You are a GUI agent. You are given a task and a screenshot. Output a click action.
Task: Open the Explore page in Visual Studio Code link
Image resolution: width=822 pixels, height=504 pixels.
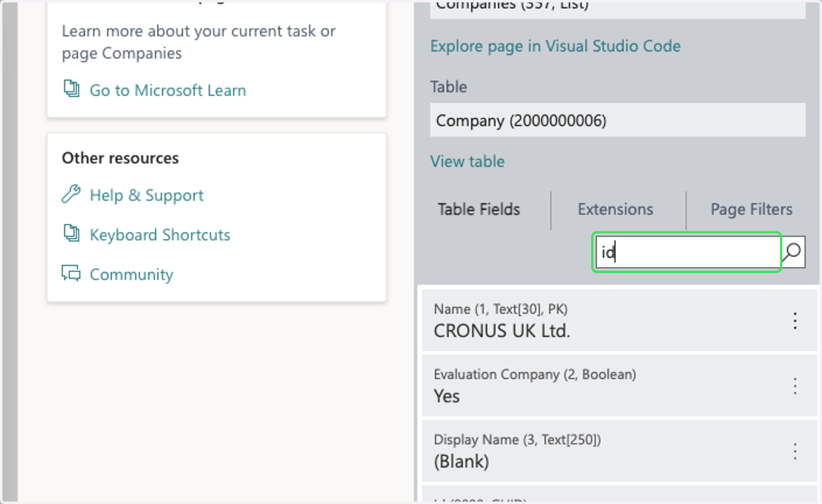556,47
